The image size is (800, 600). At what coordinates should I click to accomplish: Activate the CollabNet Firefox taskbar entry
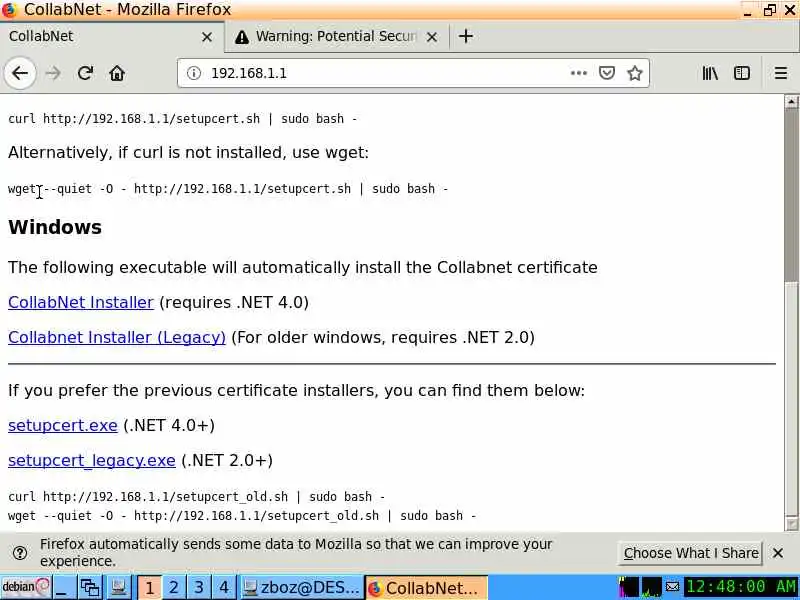[x=427, y=587]
